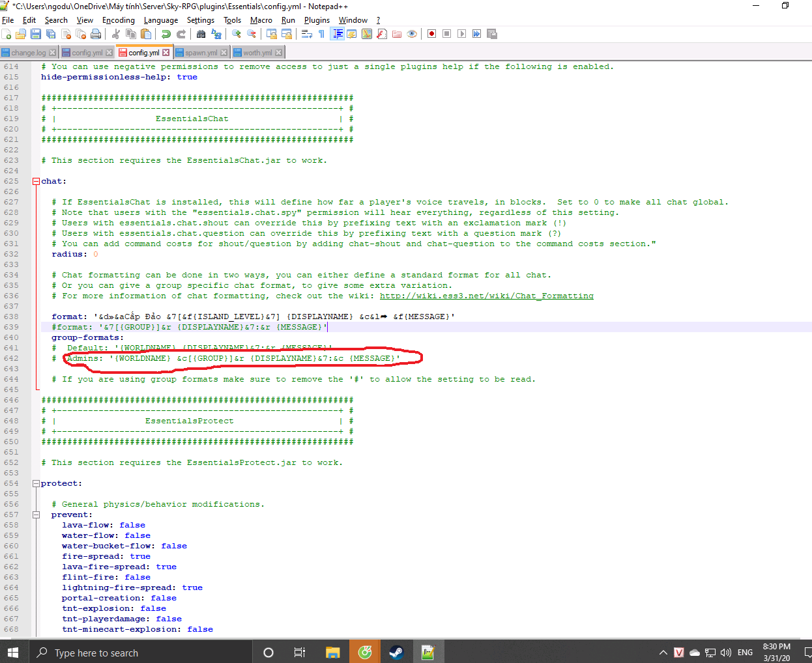812x663 pixels.
Task: Open the Encoding menu
Action: (118, 20)
